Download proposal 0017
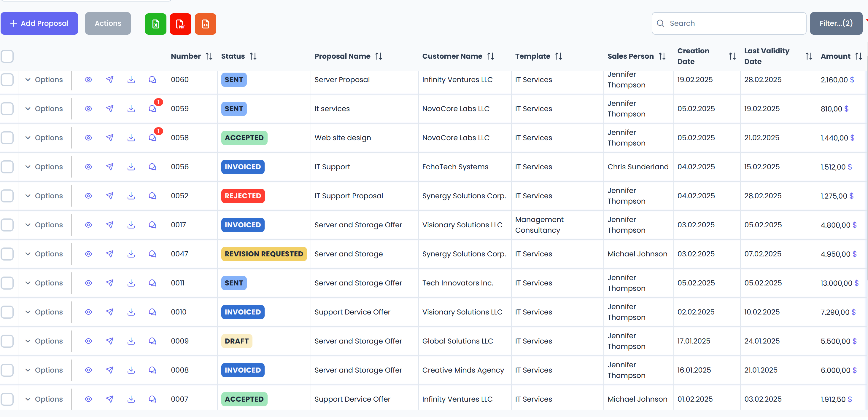 click(131, 225)
